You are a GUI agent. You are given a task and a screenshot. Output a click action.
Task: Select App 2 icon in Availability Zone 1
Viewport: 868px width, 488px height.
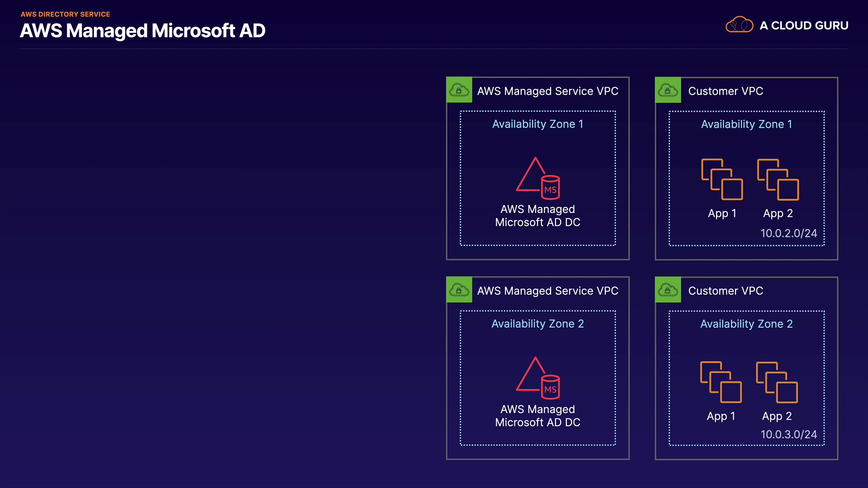(778, 179)
